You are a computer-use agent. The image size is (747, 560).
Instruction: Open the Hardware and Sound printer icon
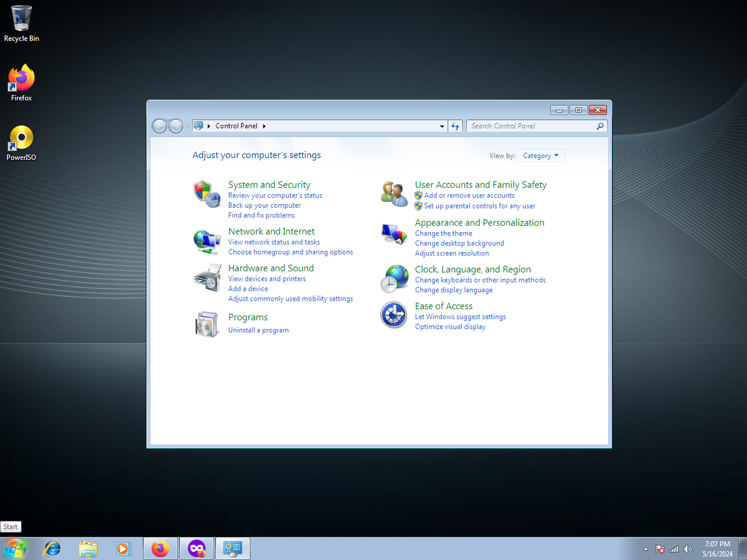(x=207, y=278)
